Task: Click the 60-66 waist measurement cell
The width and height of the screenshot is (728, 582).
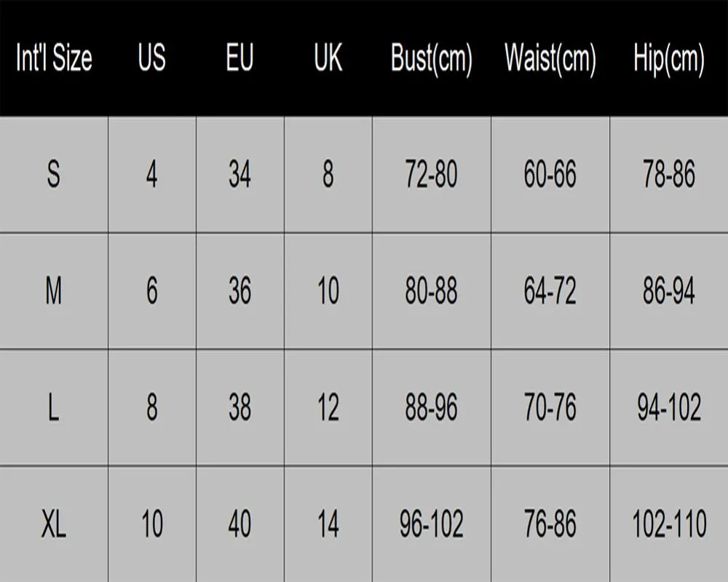Action: click(550, 175)
